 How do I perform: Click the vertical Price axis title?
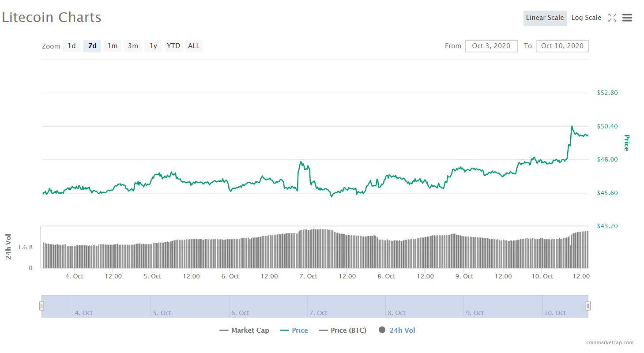click(x=626, y=143)
